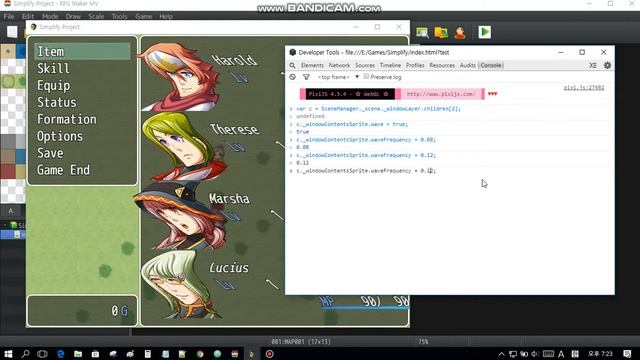Click the taskbar clock showing 7:23

pos(600,354)
